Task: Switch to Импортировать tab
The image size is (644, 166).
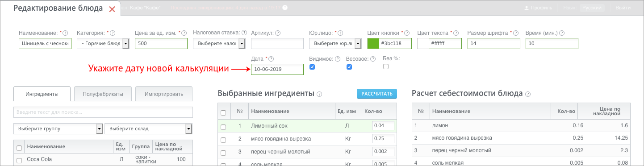Action: click(164, 94)
